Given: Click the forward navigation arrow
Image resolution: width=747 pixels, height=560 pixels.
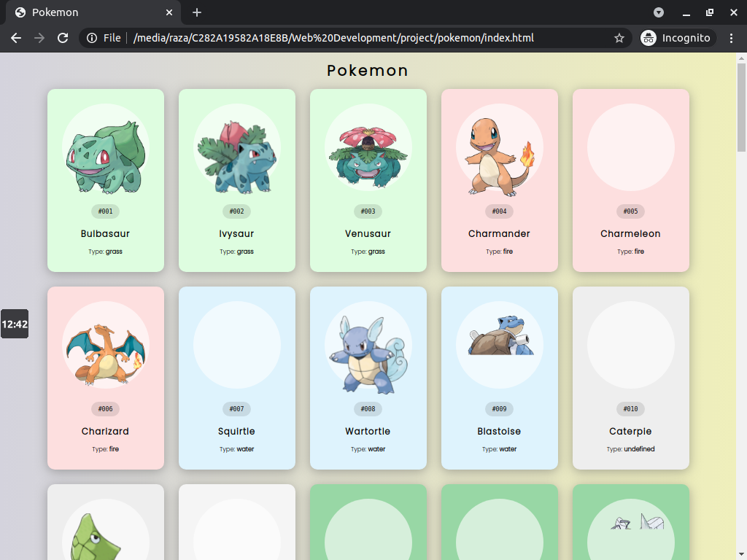Looking at the screenshot, I should pyautogui.click(x=39, y=38).
